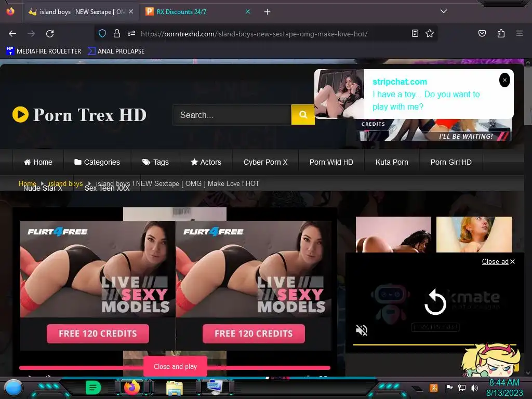Open the Windows Start orb

14,388
